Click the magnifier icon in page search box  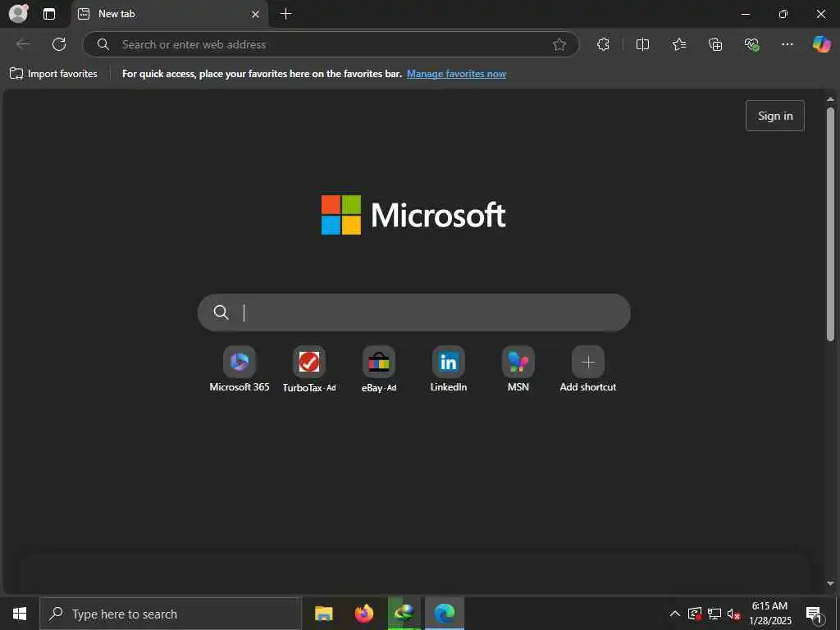[221, 313]
